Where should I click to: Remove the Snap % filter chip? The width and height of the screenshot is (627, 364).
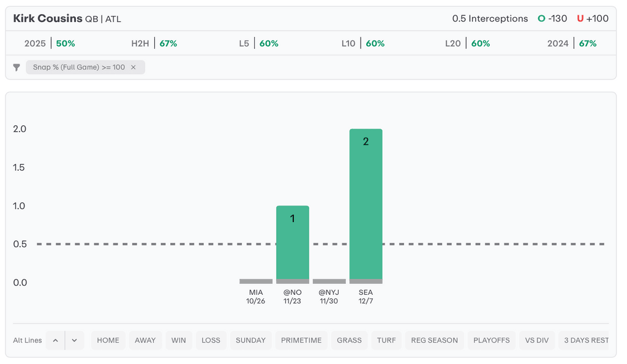[x=133, y=67]
